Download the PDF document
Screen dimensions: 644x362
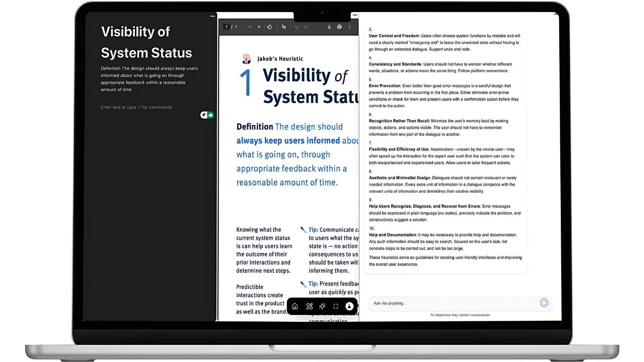coord(329,27)
